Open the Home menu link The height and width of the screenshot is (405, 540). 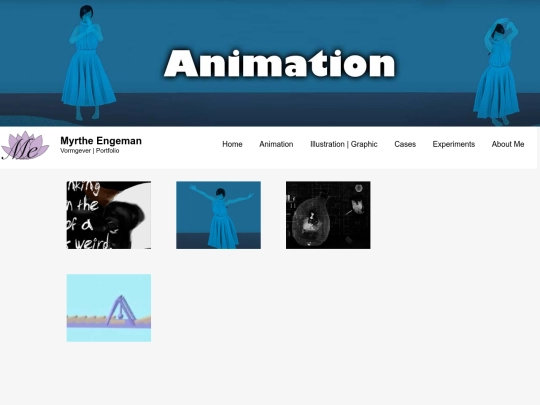232,144
